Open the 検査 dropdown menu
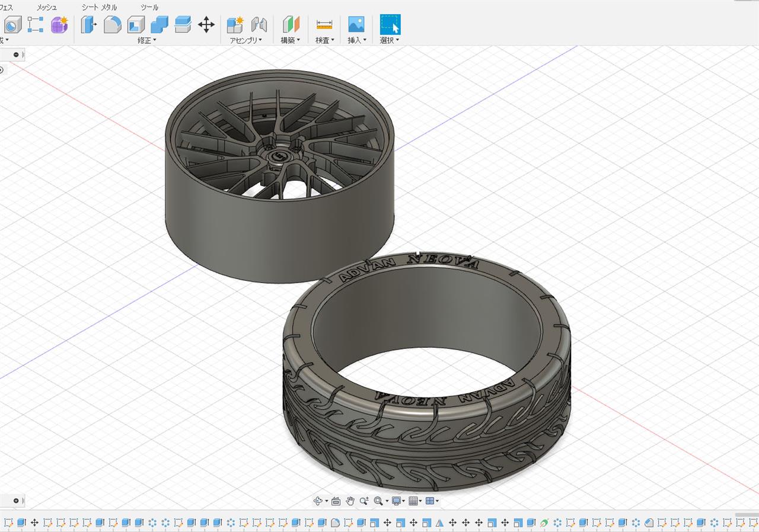 [325, 40]
